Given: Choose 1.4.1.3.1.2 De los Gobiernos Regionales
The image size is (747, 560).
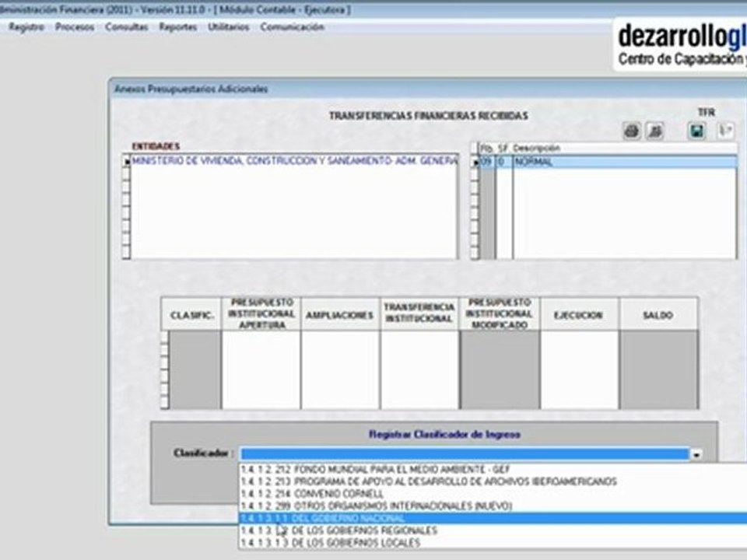Looking at the screenshot, I should (x=493, y=530).
